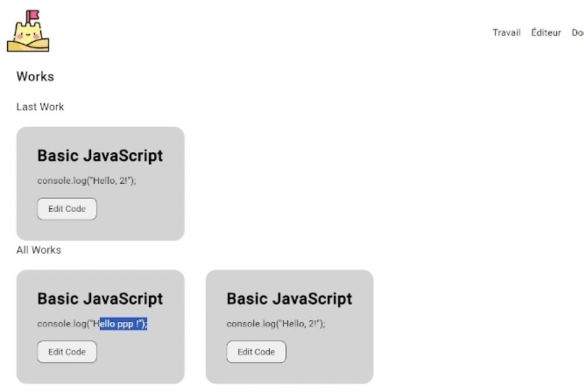
Task: Click Edit Code in the Last Work card
Action: (x=67, y=209)
